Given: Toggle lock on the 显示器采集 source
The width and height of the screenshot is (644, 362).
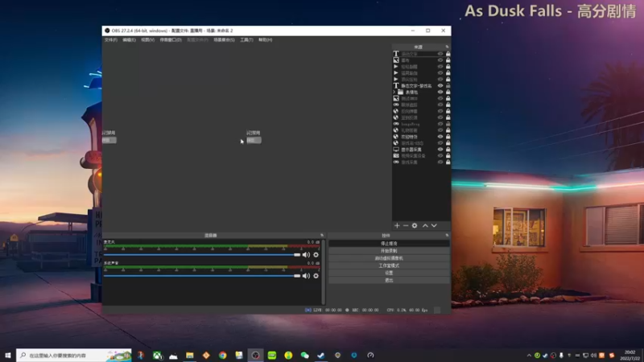Looking at the screenshot, I should pos(448,150).
